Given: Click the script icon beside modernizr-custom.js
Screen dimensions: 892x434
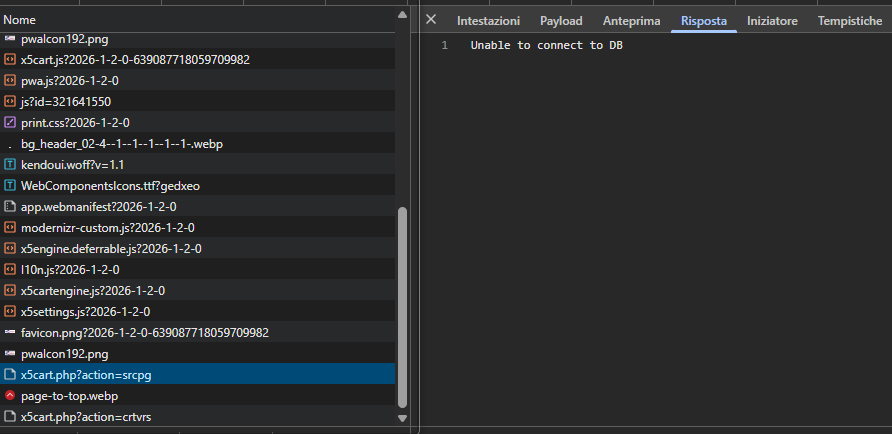Looking at the screenshot, I should (10, 228).
